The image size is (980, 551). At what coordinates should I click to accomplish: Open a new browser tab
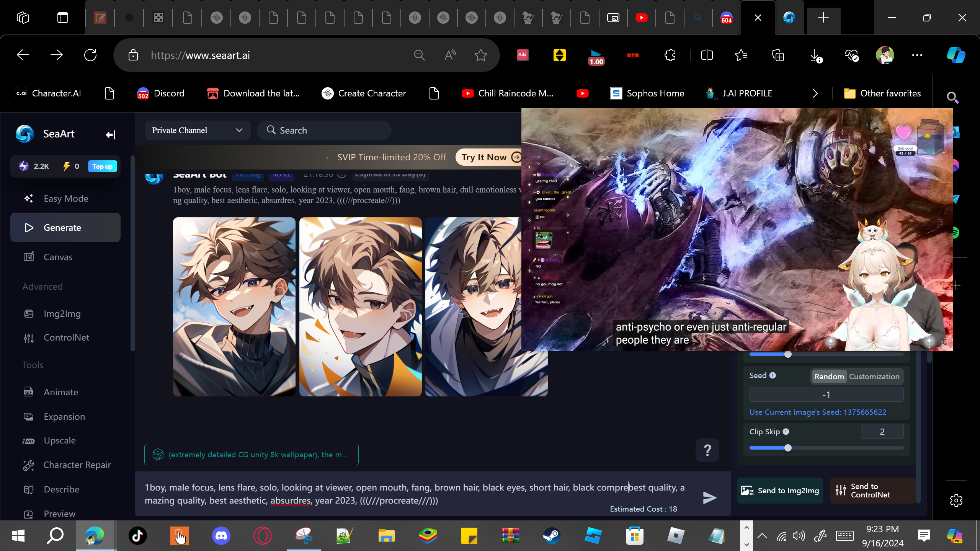823,18
